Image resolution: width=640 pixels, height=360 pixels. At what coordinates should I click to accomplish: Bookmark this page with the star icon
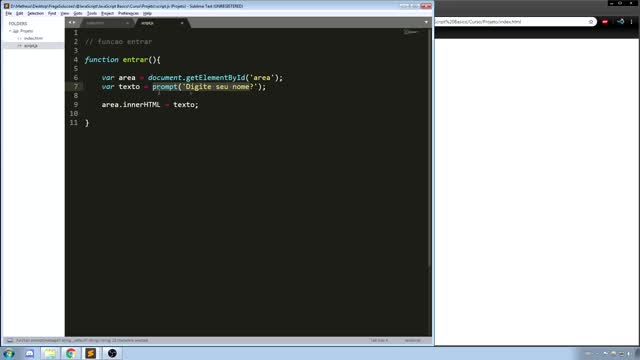pos(591,22)
